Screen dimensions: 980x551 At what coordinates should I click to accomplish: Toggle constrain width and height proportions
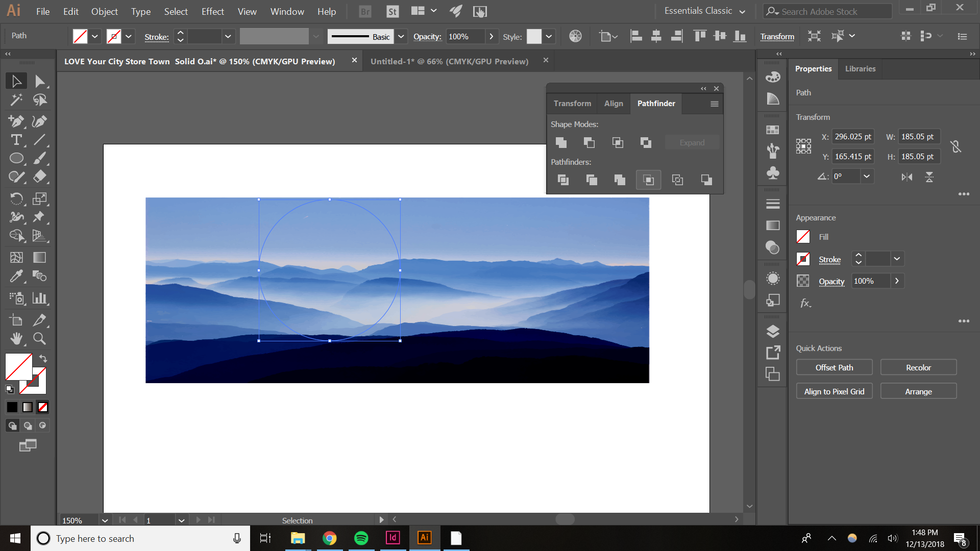[x=955, y=147]
